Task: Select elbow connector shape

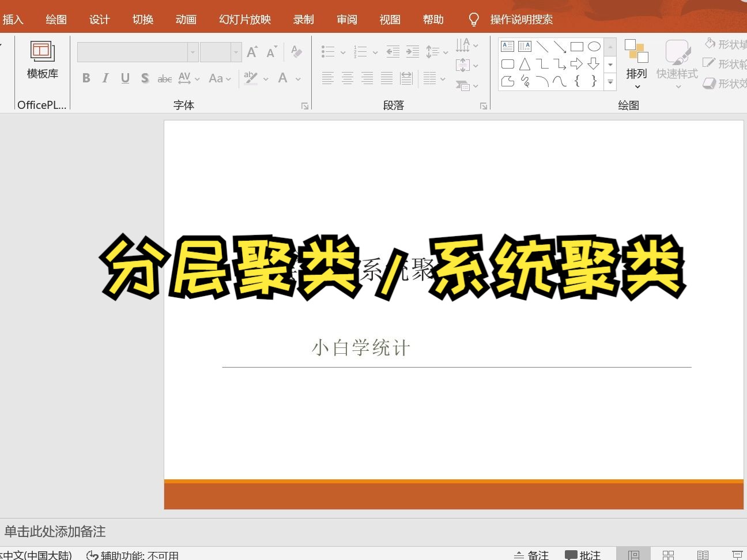Action: [542, 64]
